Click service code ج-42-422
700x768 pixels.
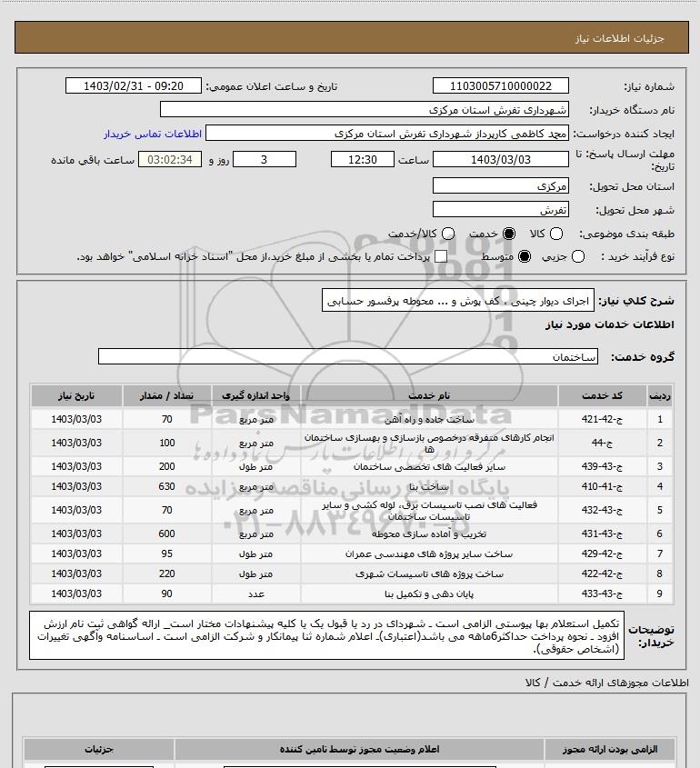pos(602,574)
